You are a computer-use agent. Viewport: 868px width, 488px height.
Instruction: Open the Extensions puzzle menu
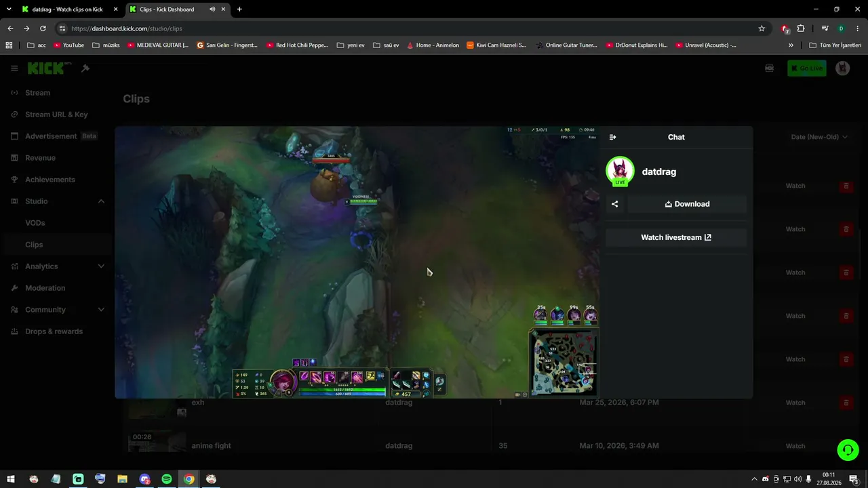801,28
